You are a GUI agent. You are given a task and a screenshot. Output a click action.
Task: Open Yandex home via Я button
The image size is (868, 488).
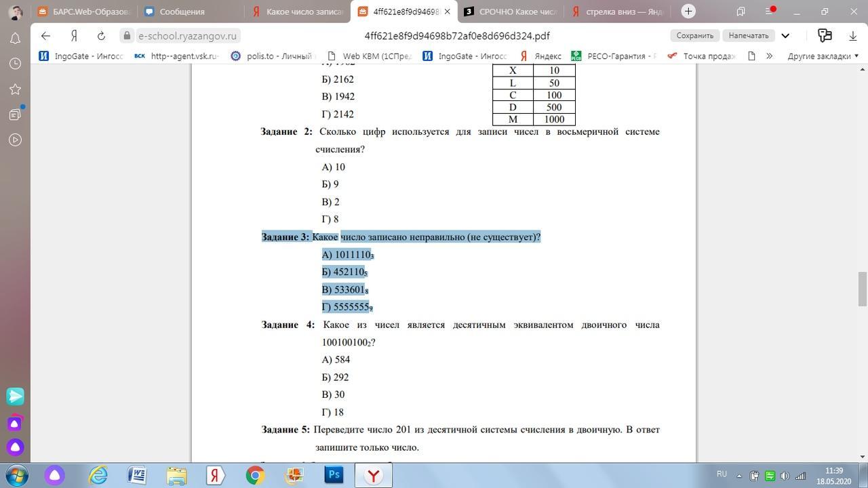[74, 36]
